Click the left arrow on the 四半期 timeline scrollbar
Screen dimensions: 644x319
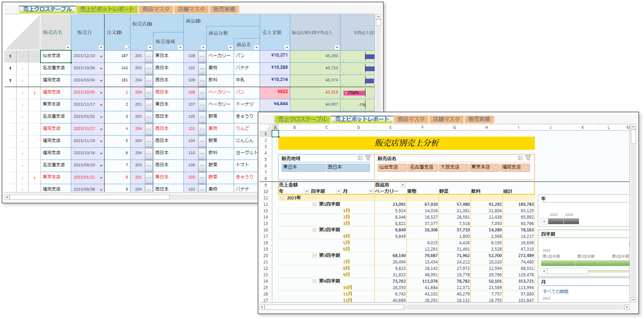544,271
